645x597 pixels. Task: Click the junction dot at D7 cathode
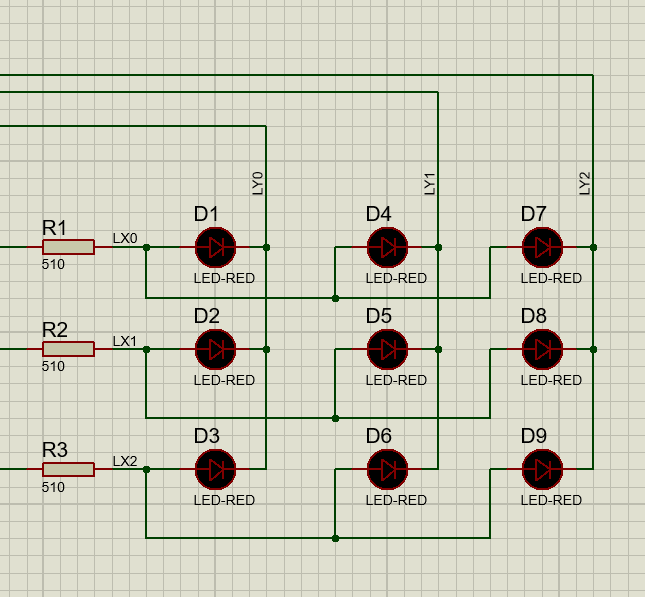[593, 247]
